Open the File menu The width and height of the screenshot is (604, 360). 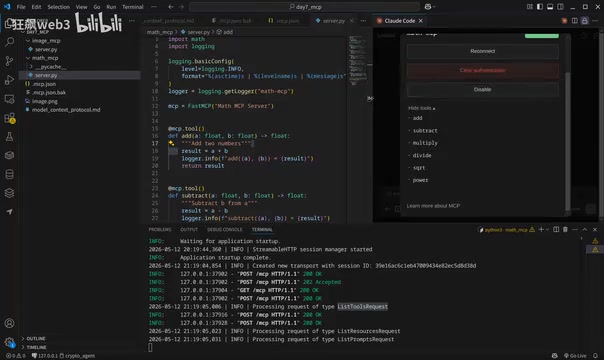click(x=21, y=7)
